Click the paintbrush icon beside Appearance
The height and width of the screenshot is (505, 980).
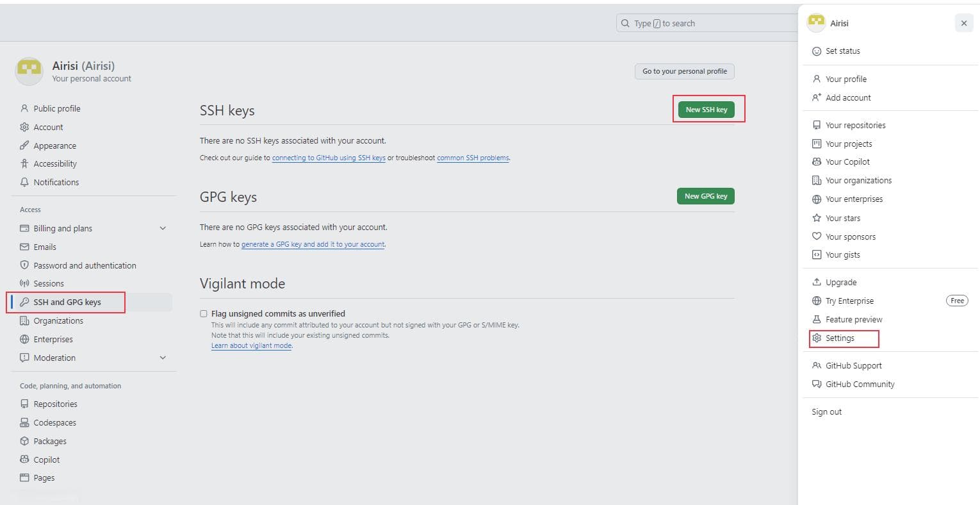[24, 145]
